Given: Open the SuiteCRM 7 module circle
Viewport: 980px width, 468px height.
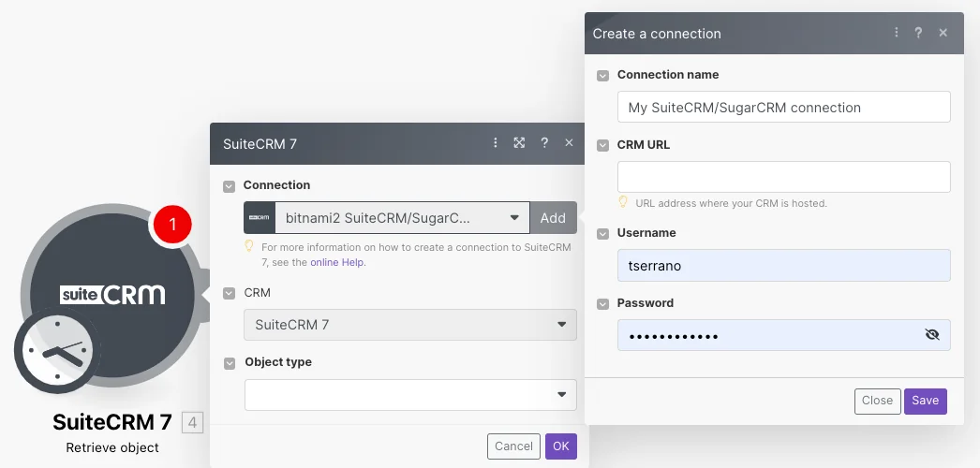Looking at the screenshot, I should (x=112, y=295).
